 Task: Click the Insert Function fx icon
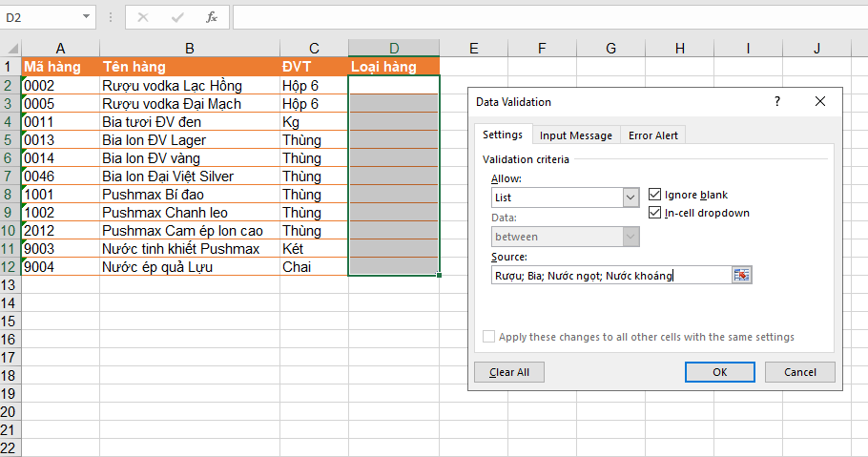coord(212,17)
